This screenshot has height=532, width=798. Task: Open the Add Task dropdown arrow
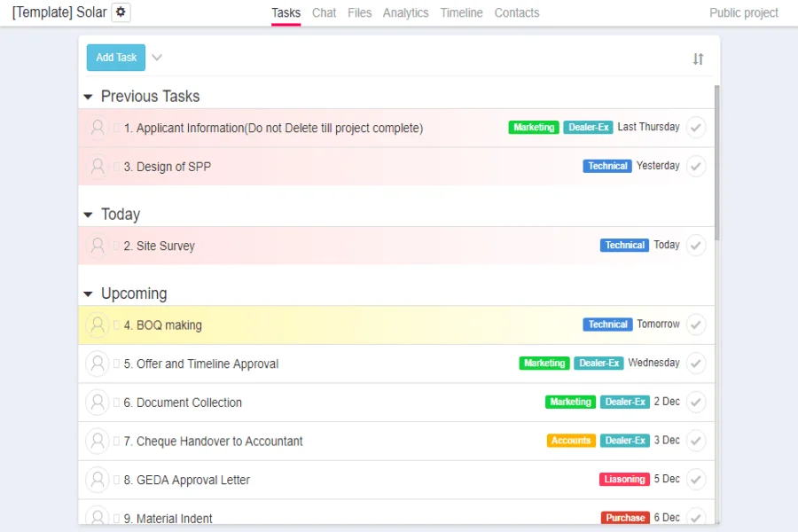pyautogui.click(x=157, y=58)
